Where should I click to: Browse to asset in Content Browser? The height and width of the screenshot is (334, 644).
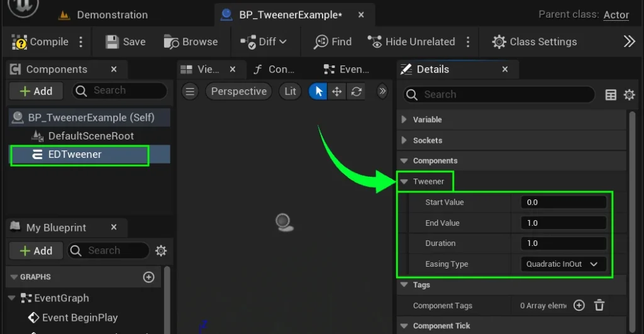tap(191, 42)
